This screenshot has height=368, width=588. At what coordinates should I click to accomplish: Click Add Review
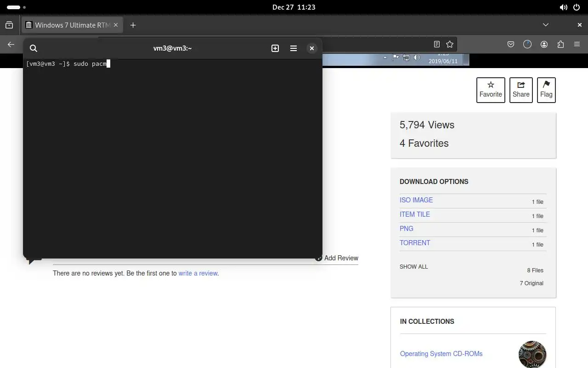click(x=337, y=258)
